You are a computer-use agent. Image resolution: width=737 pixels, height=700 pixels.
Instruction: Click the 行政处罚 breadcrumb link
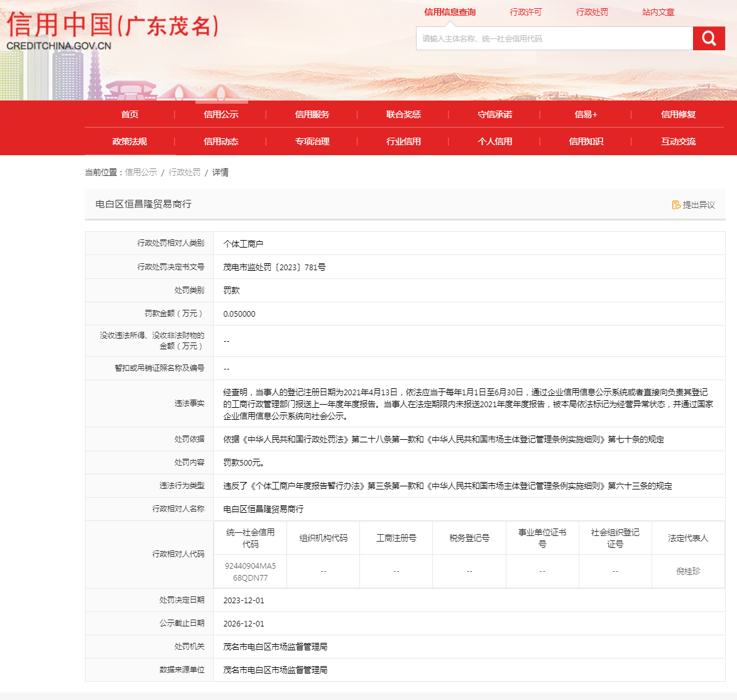[x=184, y=172]
